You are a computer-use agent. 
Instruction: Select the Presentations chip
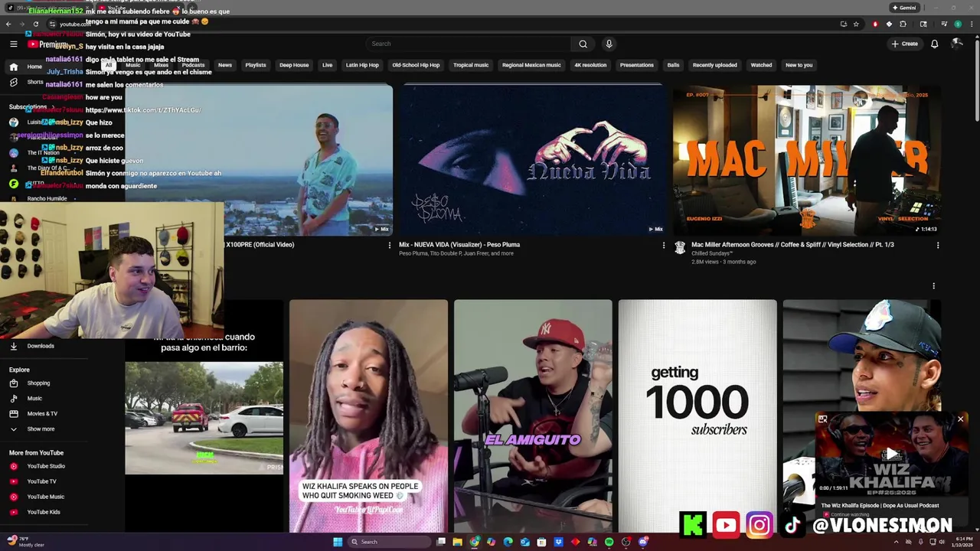click(637, 65)
